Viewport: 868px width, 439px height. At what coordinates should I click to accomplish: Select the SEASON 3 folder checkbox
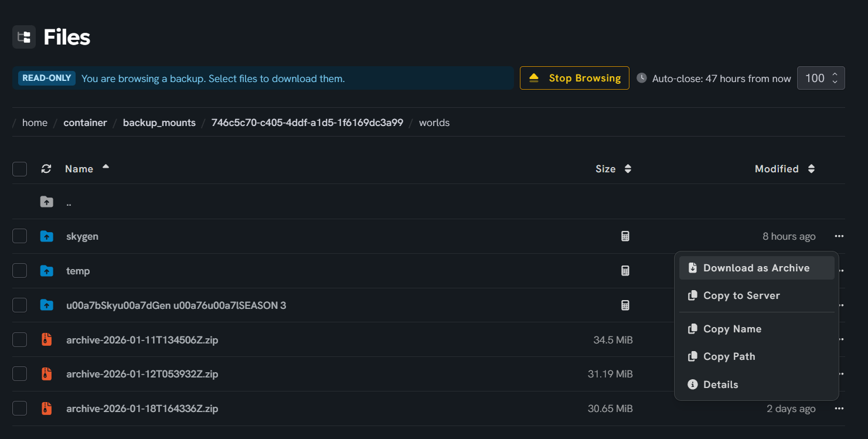20,305
